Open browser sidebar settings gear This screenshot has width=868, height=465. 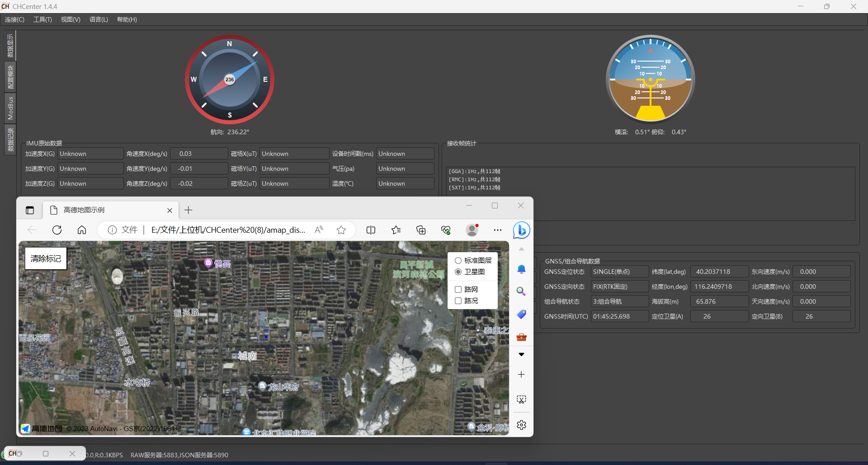(x=521, y=425)
